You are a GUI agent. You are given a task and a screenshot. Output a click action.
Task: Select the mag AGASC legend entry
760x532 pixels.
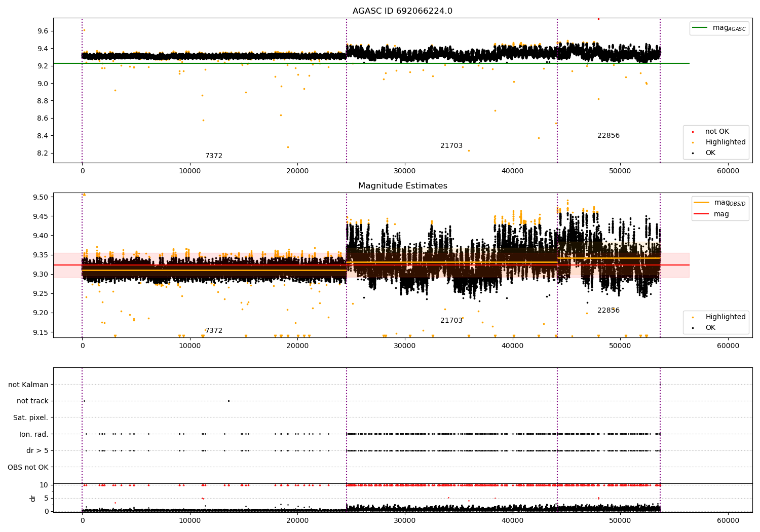point(719,28)
